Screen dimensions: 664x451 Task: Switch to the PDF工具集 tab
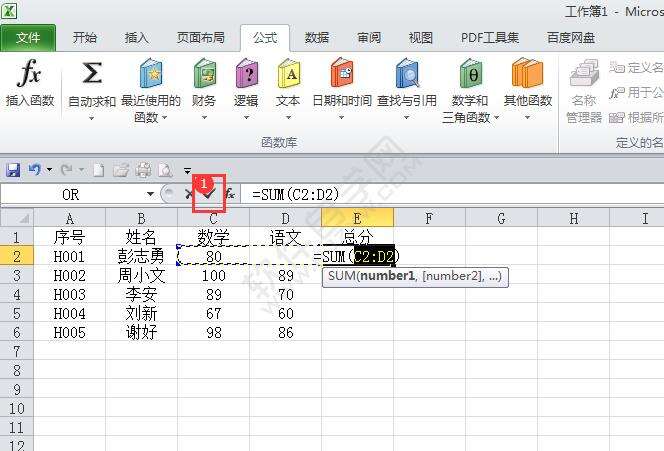click(x=490, y=38)
